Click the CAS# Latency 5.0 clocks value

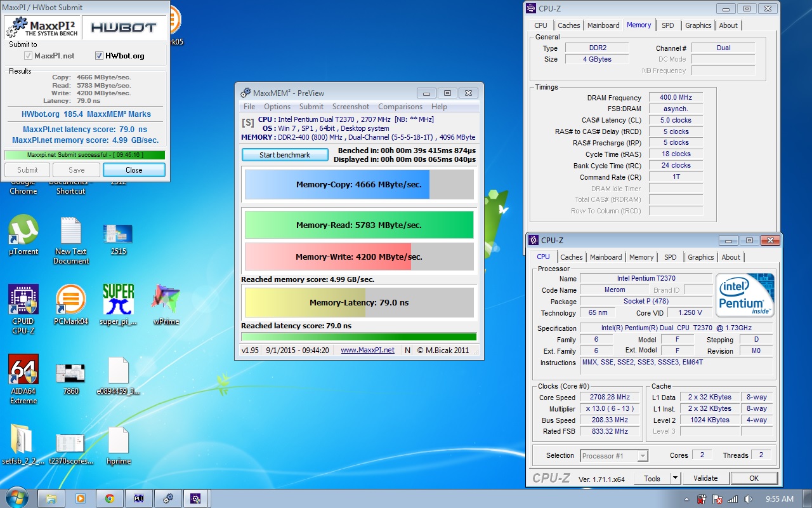pyautogui.click(x=676, y=120)
